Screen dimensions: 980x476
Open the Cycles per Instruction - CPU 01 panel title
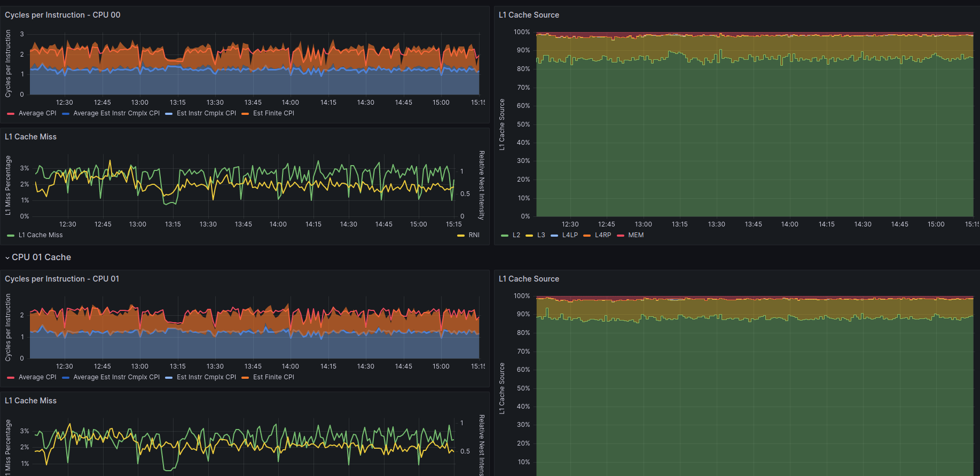point(62,279)
